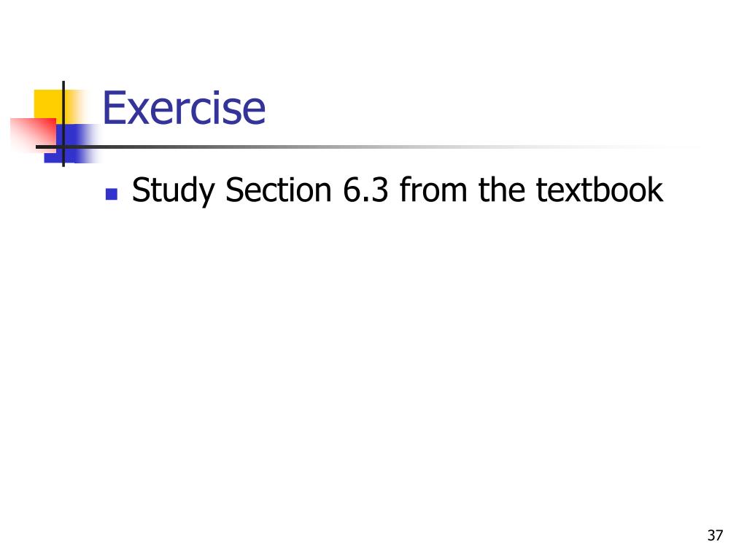Click the vertical black line in logo
The image size is (747, 560).
click(63, 124)
